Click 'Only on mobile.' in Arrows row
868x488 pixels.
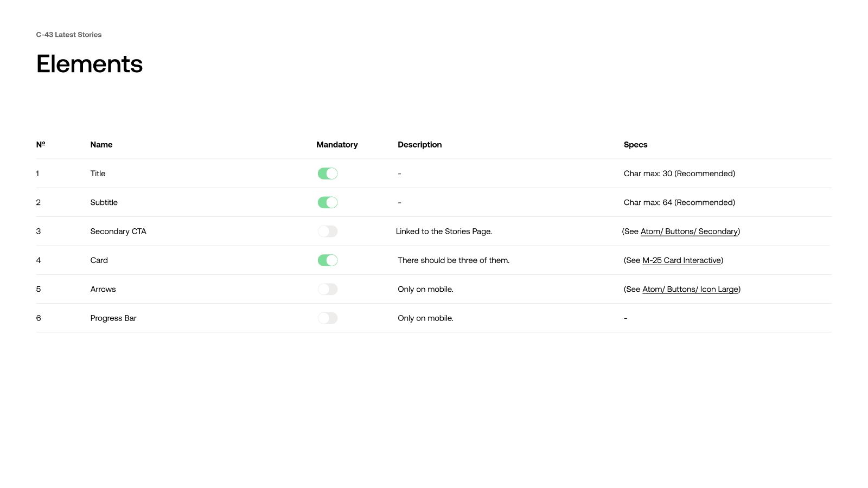point(425,289)
